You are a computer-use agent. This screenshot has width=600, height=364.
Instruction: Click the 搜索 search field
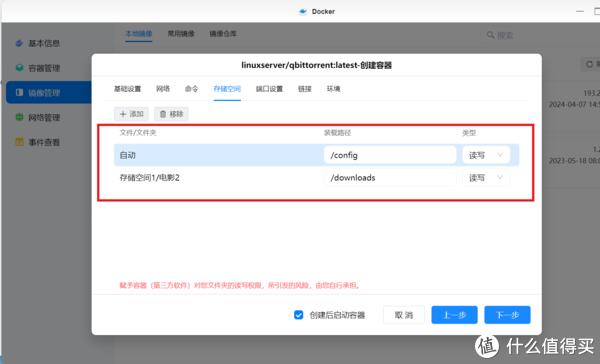click(x=505, y=35)
